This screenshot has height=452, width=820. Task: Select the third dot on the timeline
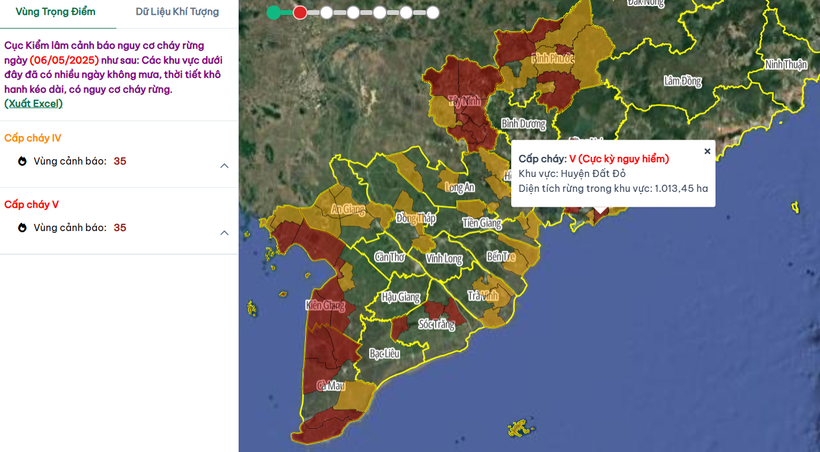coord(326,13)
